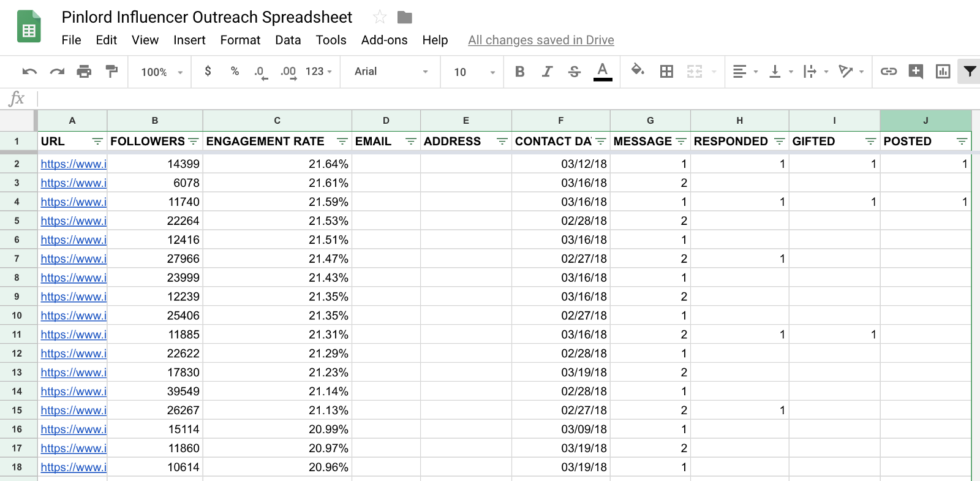Open the Arial font dropdown
Viewport: 980px width, 481px height.
(391, 72)
